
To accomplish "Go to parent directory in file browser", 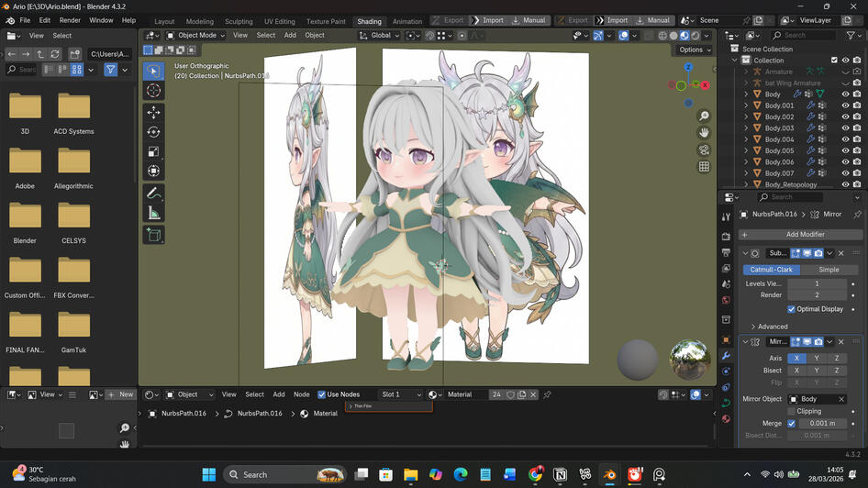I will (40, 54).
